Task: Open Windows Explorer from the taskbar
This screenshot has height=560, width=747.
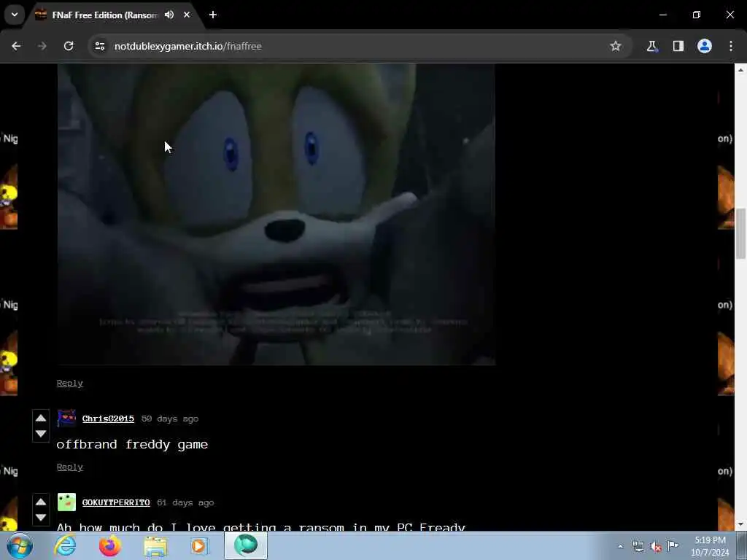Action: pyautogui.click(x=155, y=545)
